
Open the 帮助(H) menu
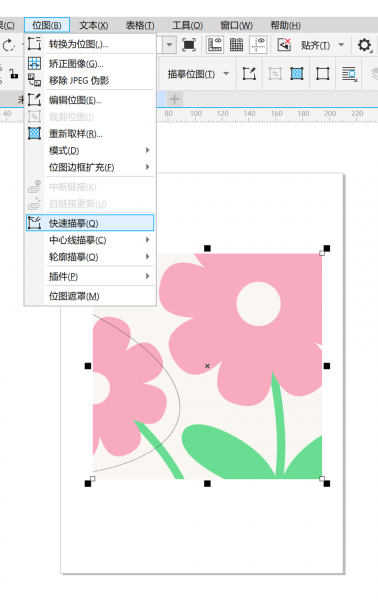click(285, 25)
